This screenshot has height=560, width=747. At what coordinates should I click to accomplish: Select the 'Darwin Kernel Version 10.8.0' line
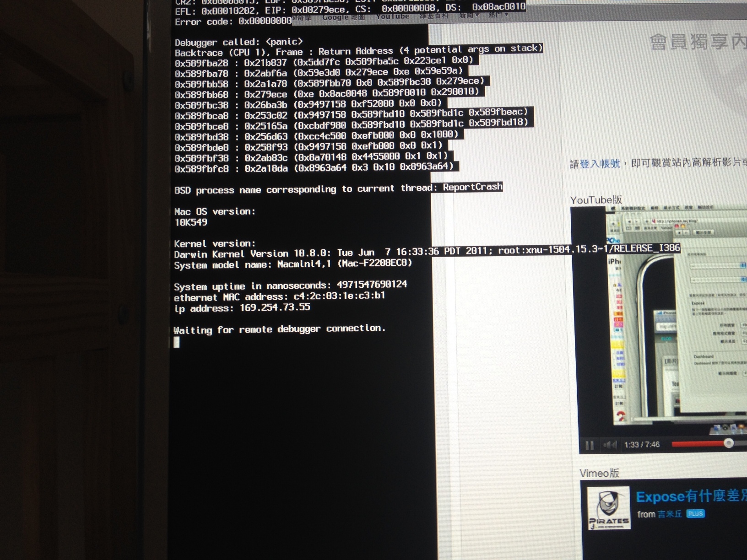pyautogui.click(x=427, y=252)
